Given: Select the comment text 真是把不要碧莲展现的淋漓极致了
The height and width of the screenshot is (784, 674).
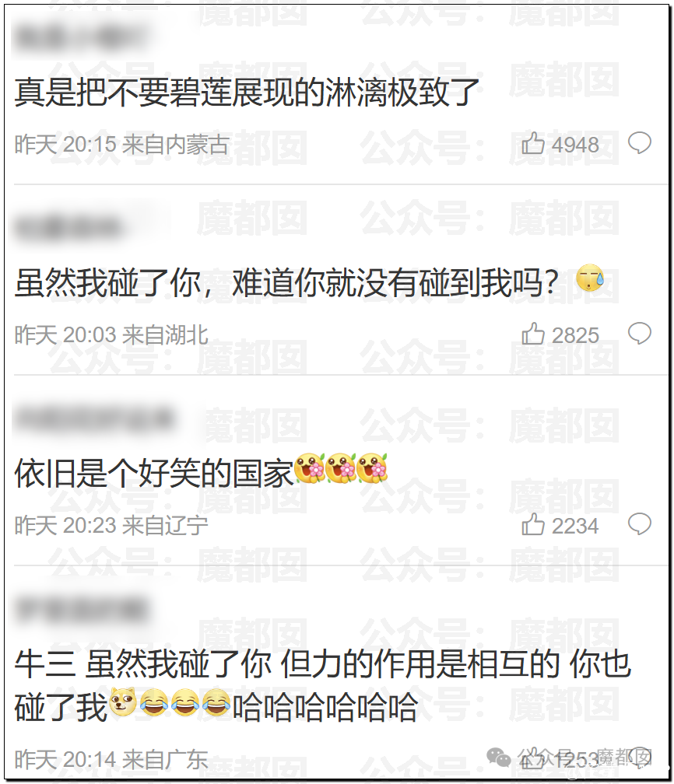Looking at the screenshot, I should click(247, 93).
